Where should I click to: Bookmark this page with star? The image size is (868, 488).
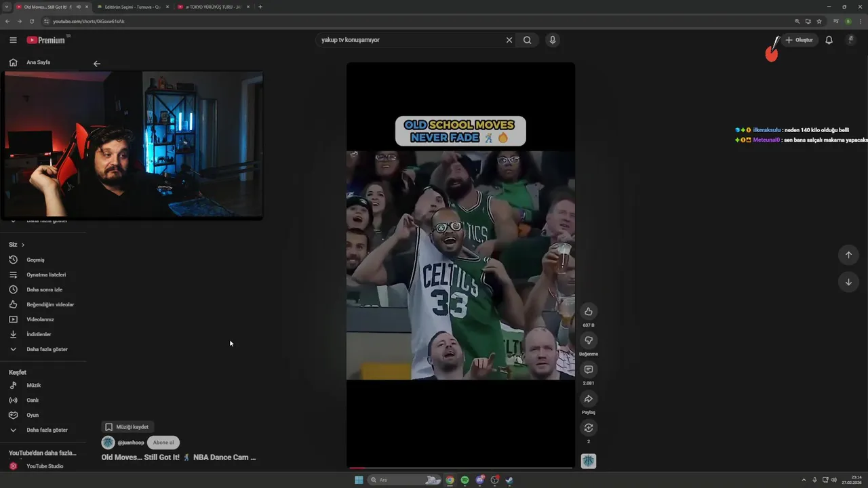pyautogui.click(x=819, y=21)
